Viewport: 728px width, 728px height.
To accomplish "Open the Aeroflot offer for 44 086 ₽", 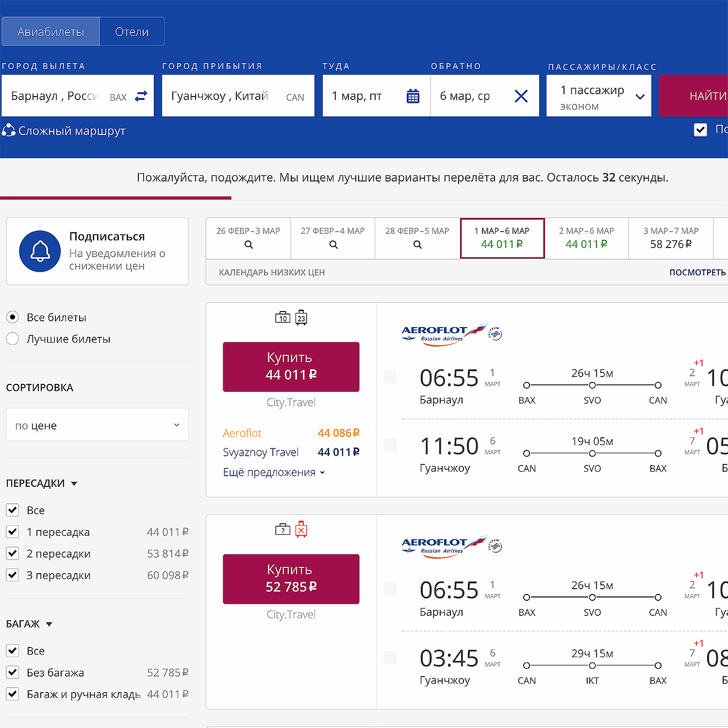I will point(291,433).
